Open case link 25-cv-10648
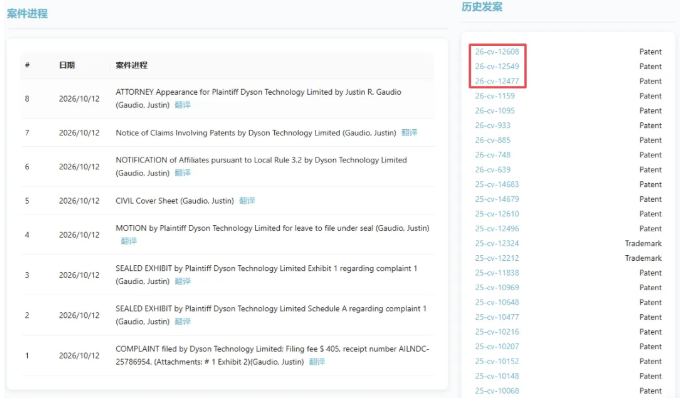 [497, 302]
